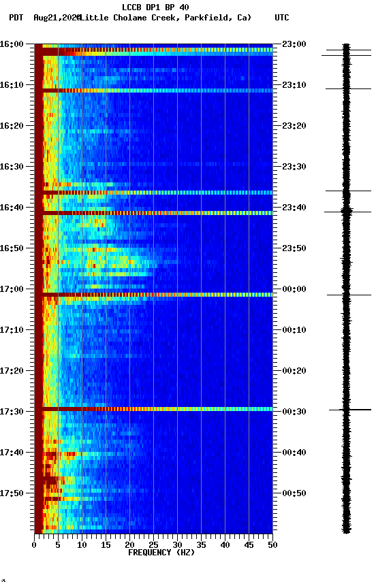Click the '5' frequency axis tick label
Screen dimensions: 376x588
[x=58, y=545]
